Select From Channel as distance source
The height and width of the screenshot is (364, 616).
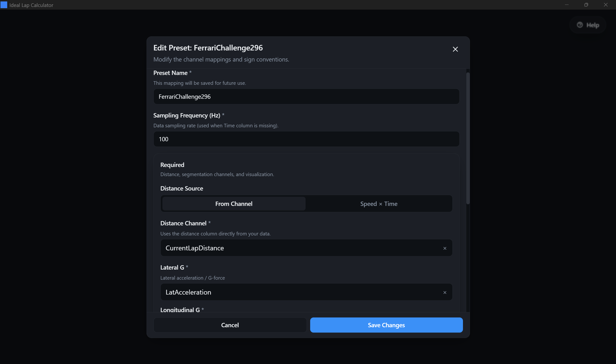(234, 204)
